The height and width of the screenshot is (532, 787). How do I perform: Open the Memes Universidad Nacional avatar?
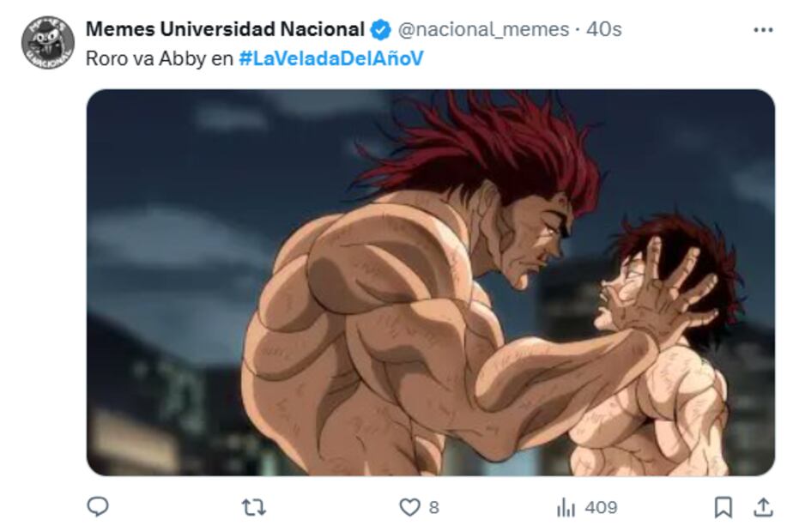(x=48, y=43)
